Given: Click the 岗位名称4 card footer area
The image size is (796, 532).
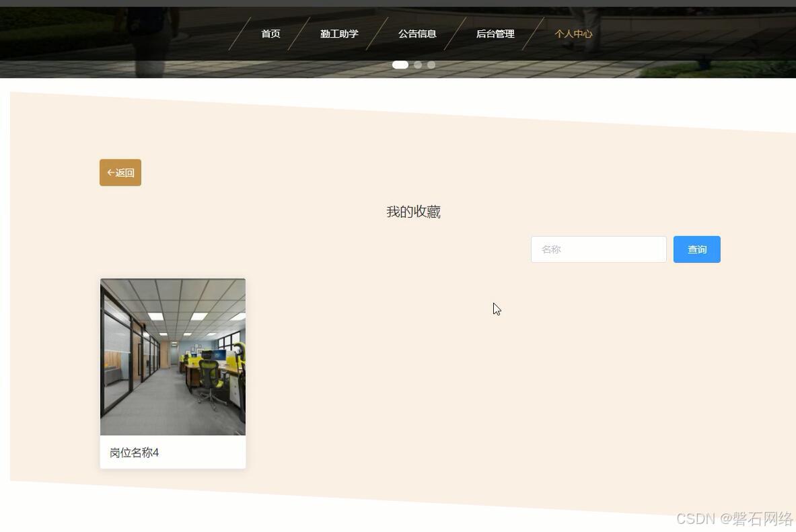Looking at the screenshot, I should [172, 452].
